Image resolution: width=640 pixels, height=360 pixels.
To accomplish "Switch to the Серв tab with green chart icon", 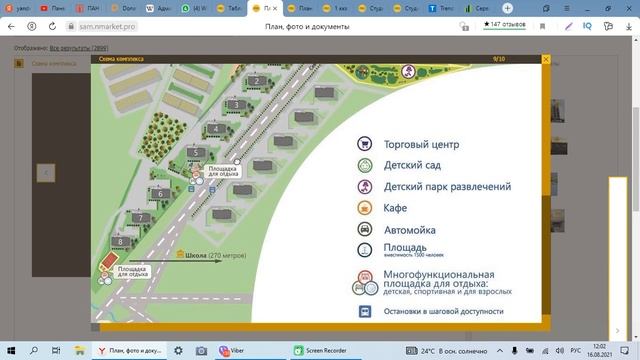I will [x=476, y=9].
